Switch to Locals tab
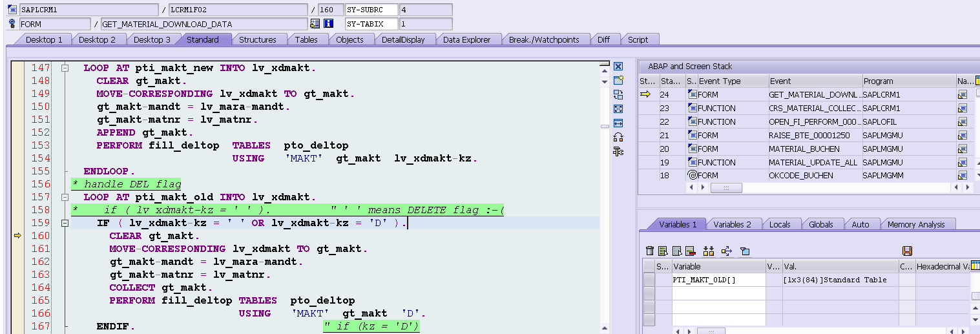This screenshot has height=334, width=980. pyautogui.click(x=780, y=224)
